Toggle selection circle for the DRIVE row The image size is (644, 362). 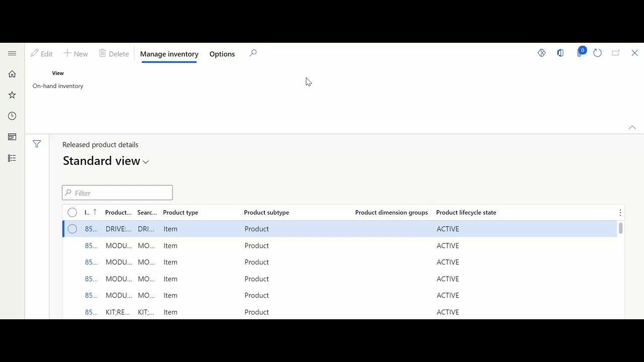(x=72, y=229)
